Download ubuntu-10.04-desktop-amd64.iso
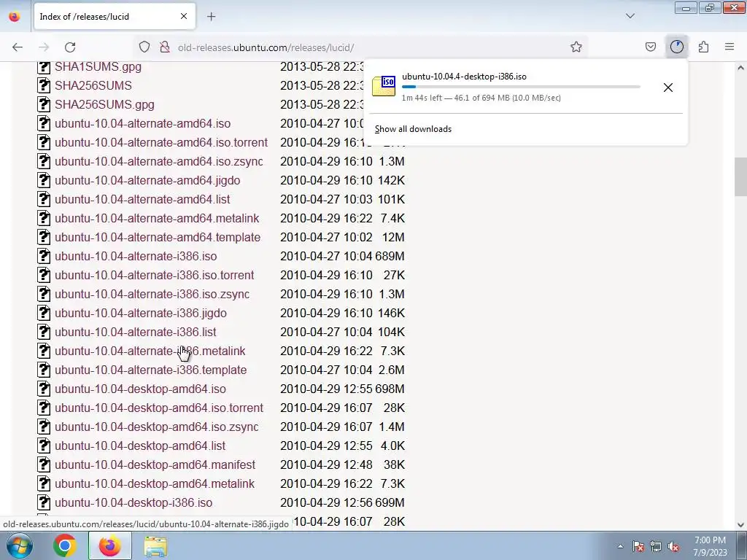 (x=141, y=389)
